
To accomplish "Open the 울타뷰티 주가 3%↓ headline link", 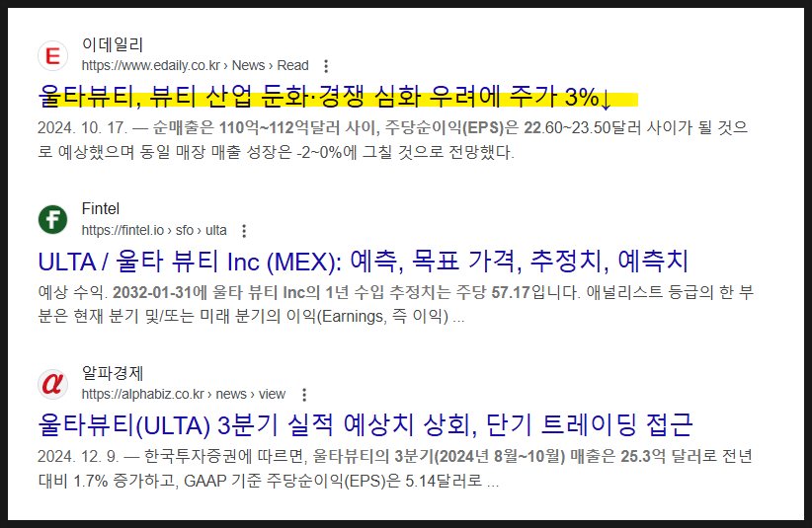I will click(x=325, y=98).
